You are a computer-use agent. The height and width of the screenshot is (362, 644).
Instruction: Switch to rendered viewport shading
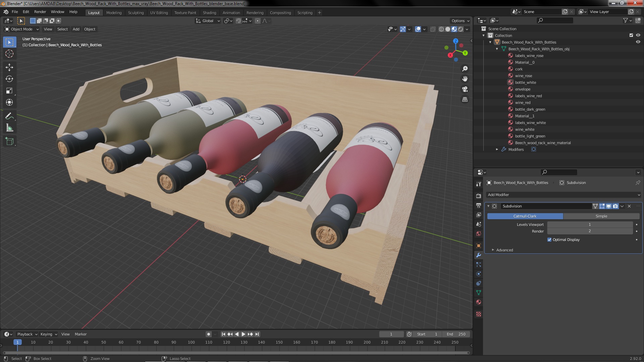(x=461, y=29)
